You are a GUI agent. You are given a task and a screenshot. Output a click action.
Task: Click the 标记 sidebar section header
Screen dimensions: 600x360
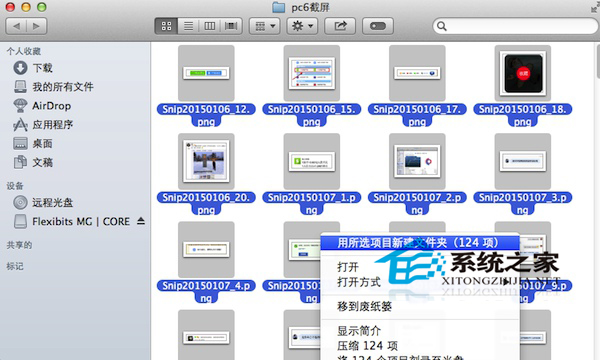click(x=15, y=266)
